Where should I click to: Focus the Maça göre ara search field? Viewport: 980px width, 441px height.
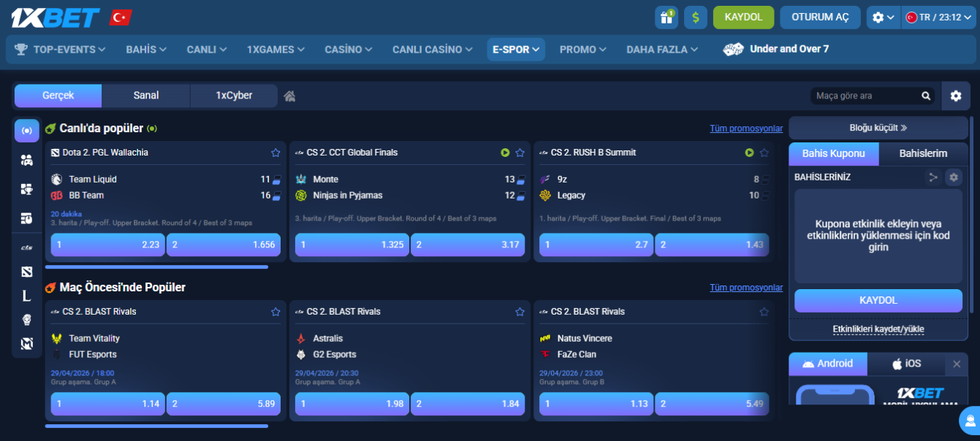tap(866, 96)
